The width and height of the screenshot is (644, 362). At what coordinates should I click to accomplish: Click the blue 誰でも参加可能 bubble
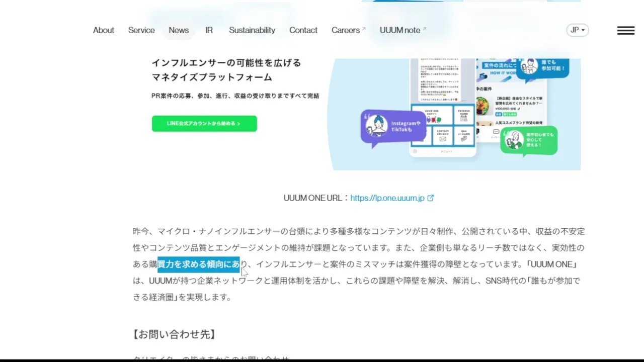(543, 69)
